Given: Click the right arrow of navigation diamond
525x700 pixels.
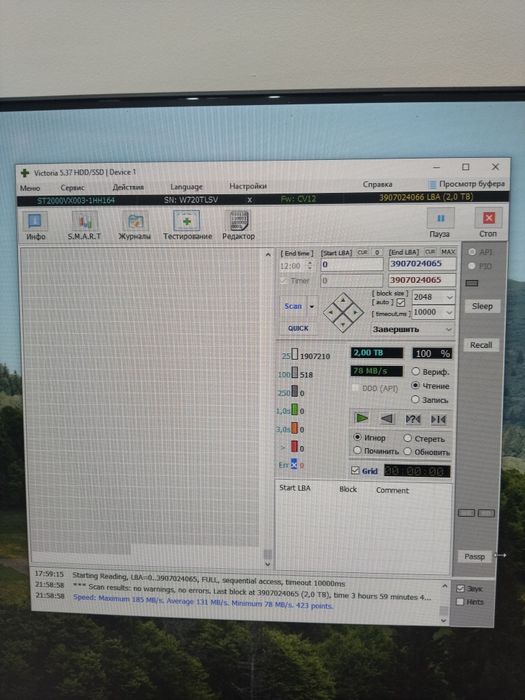Looking at the screenshot, I should [x=356, y=312].
